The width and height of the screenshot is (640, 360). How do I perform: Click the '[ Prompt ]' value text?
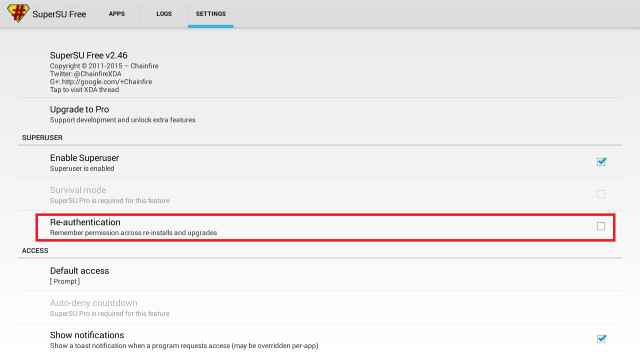(x=65, y=282)
